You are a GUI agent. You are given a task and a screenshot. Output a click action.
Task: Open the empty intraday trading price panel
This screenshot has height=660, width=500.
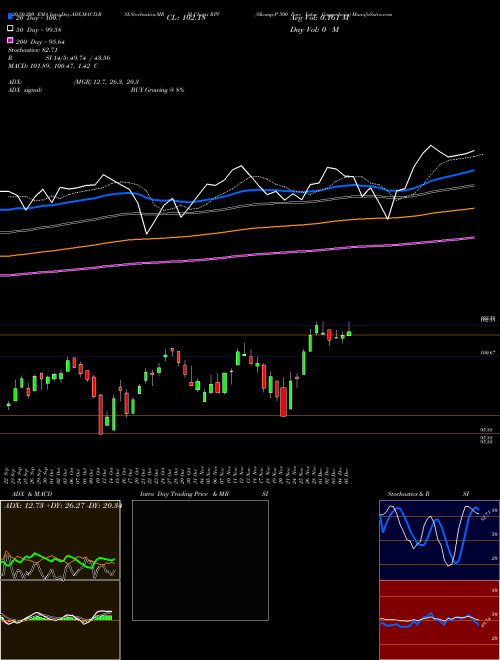click(200, 560)
